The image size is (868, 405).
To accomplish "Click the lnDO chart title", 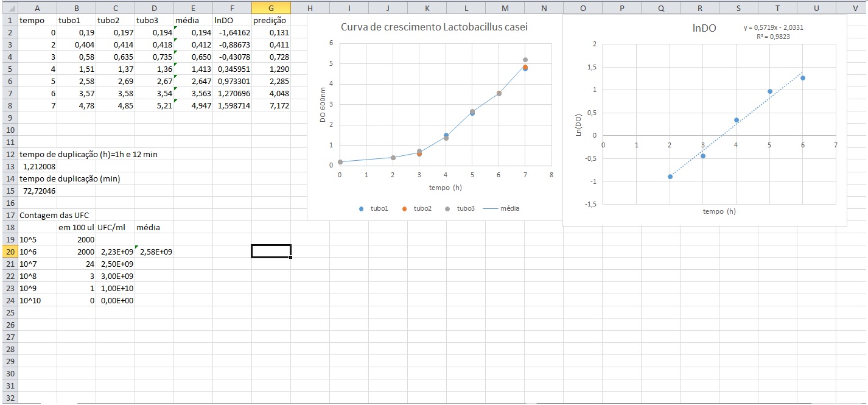I will point(704,28).
